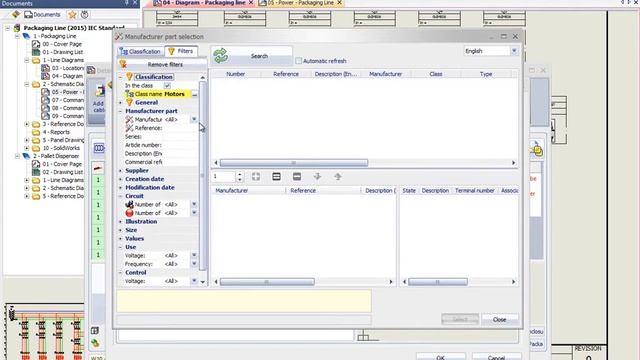Click the Documents panel's first toolbar icon

(16, 15)
